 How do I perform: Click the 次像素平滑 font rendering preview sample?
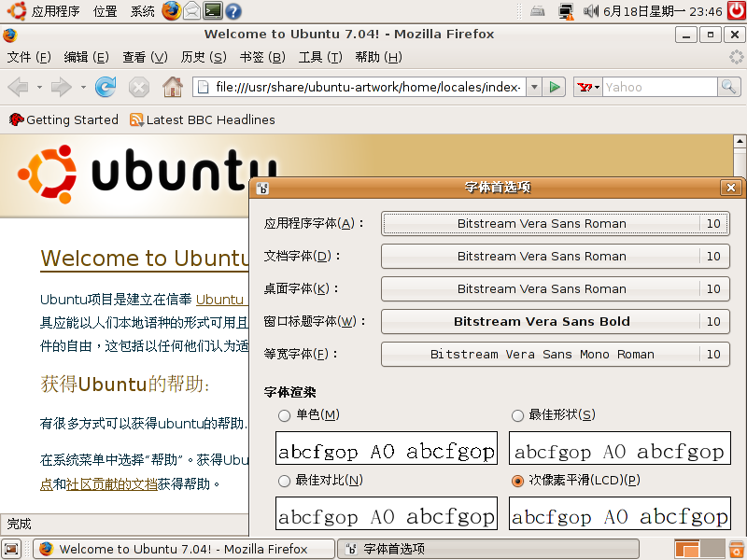pyautogui.click(x=620, y=513)
